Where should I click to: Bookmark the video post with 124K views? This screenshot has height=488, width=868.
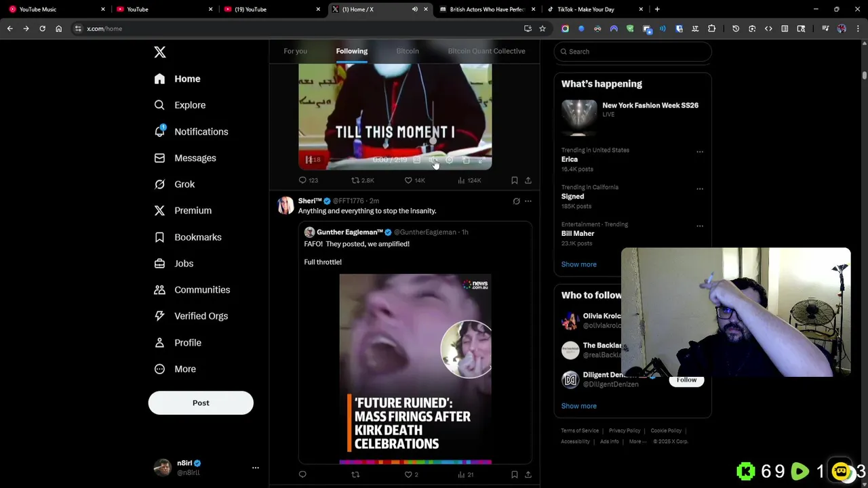pyautogui.click(x=514, y=180)
